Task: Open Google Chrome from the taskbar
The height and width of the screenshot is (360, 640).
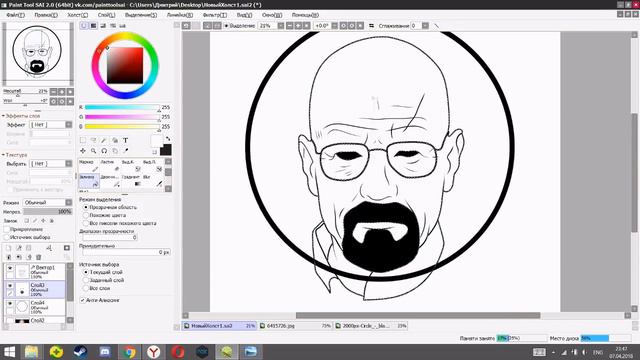Action: click(129, 351)
